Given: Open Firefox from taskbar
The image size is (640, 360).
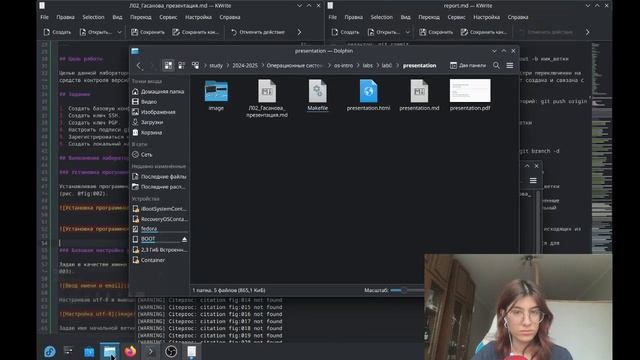Looking at the screenshot, I should [x=130, y=351].
